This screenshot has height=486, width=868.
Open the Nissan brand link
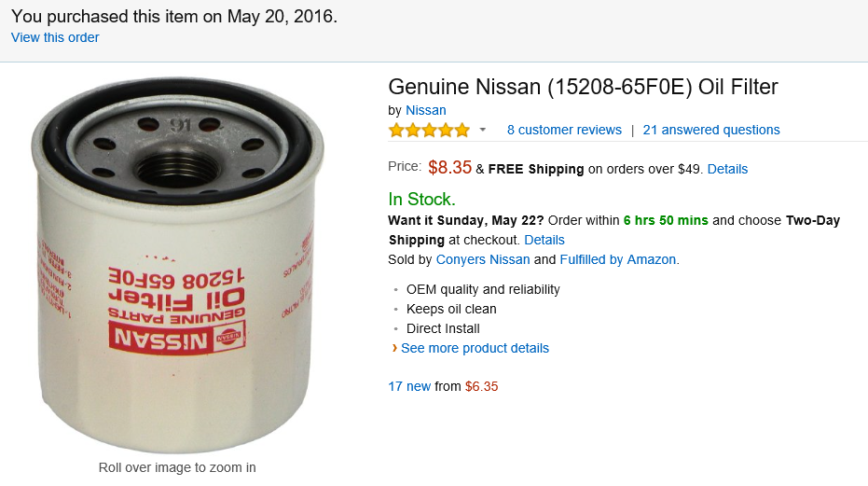[x=425, y=110]
